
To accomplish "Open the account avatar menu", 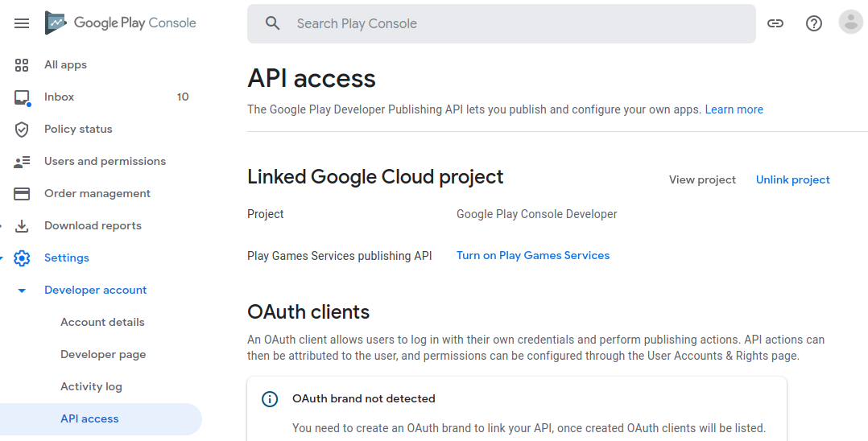I will point(851,23).
